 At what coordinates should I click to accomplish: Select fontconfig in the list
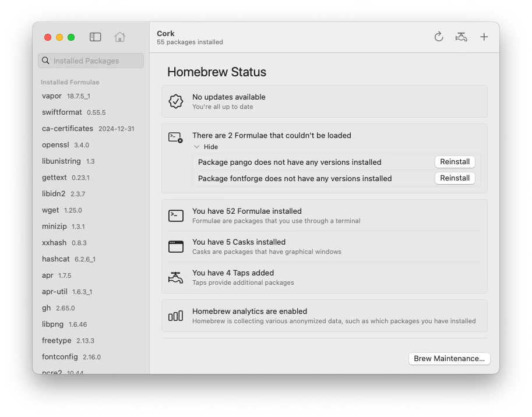[91, 356]
